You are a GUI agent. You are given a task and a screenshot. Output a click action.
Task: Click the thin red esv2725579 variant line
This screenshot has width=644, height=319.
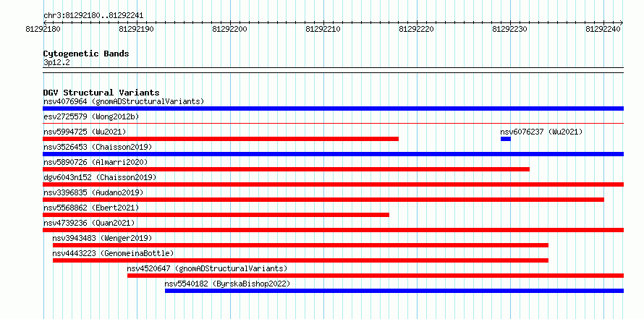tap(333, 123)
